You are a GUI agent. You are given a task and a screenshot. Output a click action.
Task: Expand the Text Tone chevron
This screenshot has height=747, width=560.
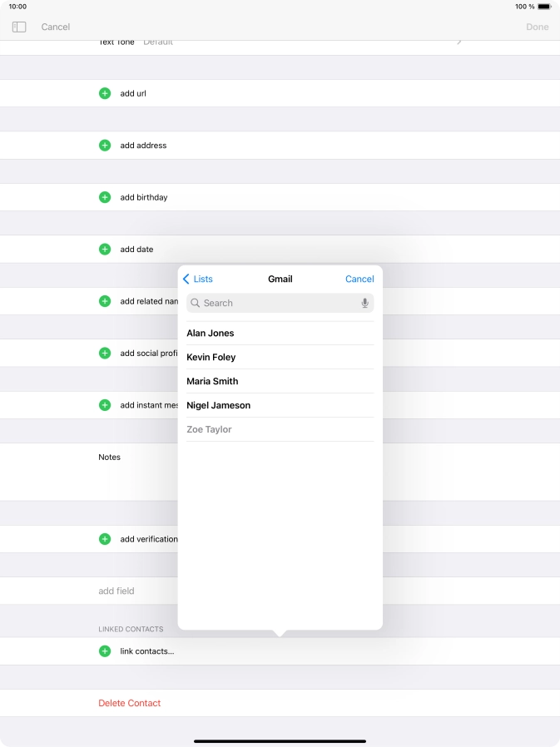pos(459,42)
